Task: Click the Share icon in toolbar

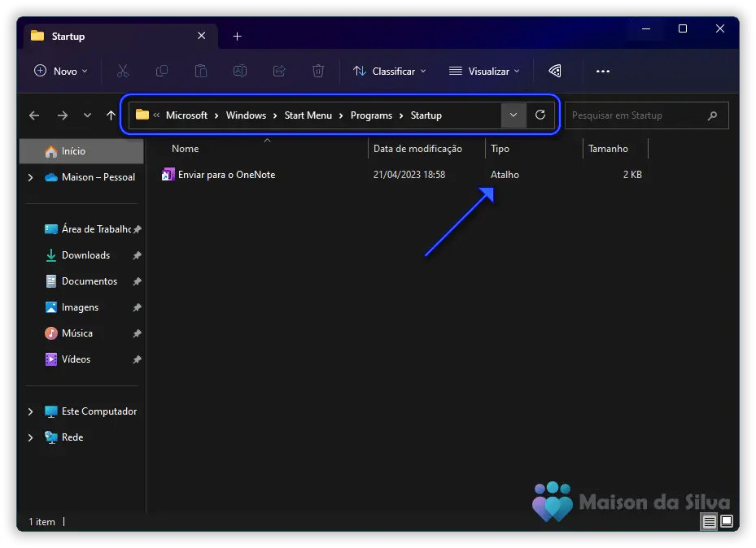Action: 279,72
